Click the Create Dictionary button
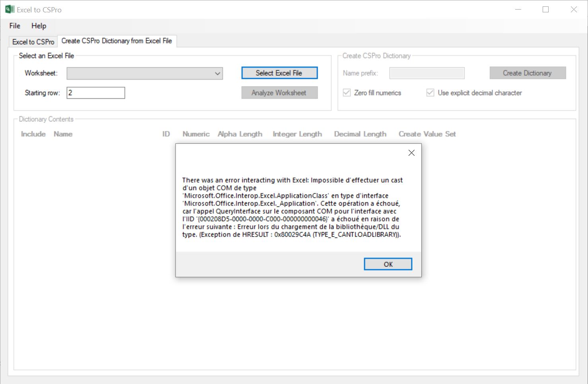This screenshot has width=588, height=384. click(x=528, y=73)
